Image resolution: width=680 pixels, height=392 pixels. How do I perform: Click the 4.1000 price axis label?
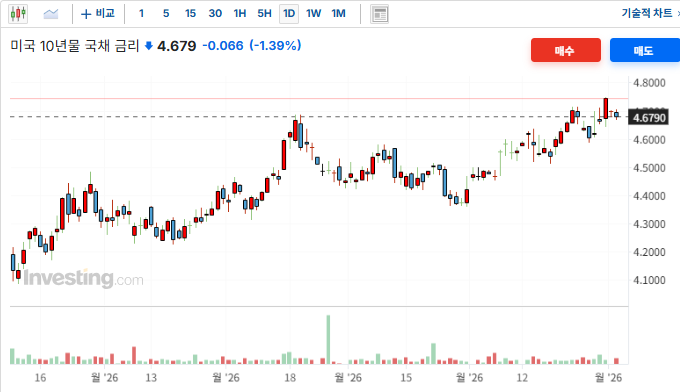649,280
